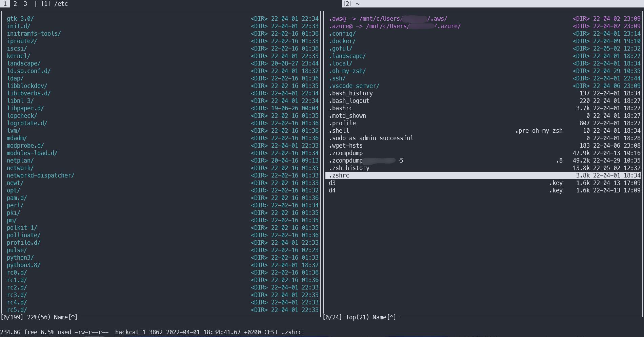Select the libnl-3/ directory
The width and height of the screenshot is (644, 337).
[163, 101]
